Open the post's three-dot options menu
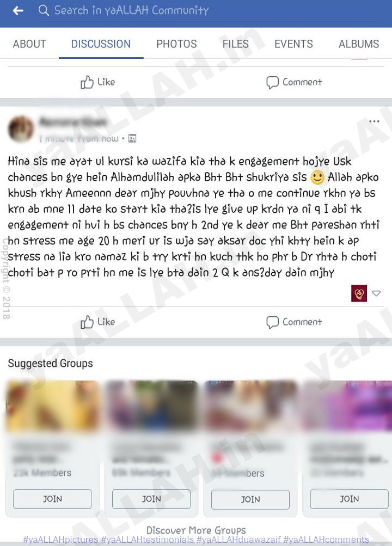 (x=374, y=121)
